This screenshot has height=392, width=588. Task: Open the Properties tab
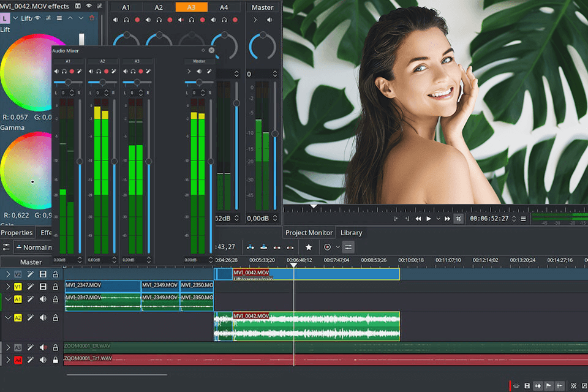coord(17,233)
